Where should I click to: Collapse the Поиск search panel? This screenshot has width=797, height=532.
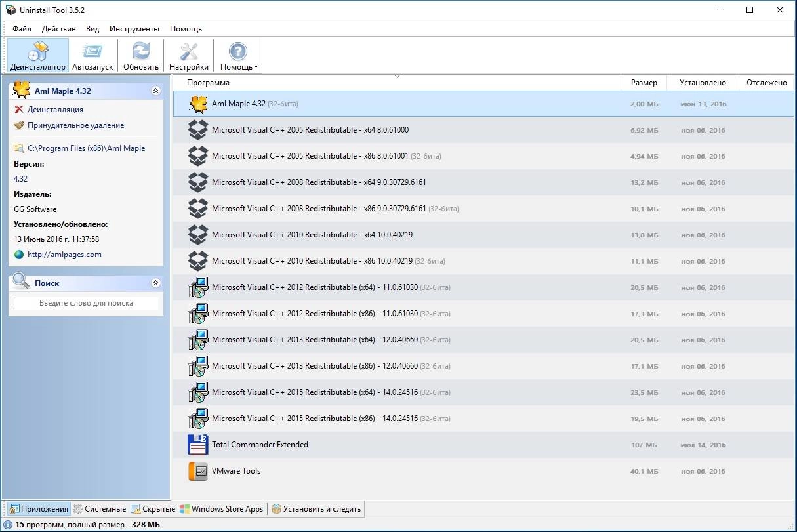click(x=155, y=283)
